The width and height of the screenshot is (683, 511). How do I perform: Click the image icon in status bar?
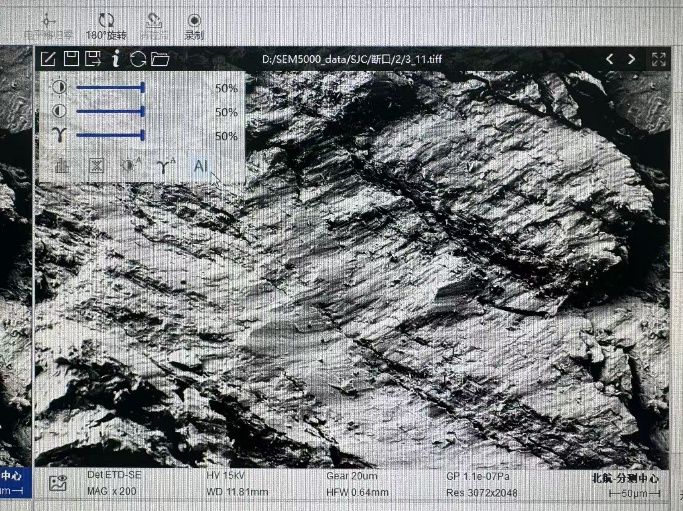(x=58, y=483)
